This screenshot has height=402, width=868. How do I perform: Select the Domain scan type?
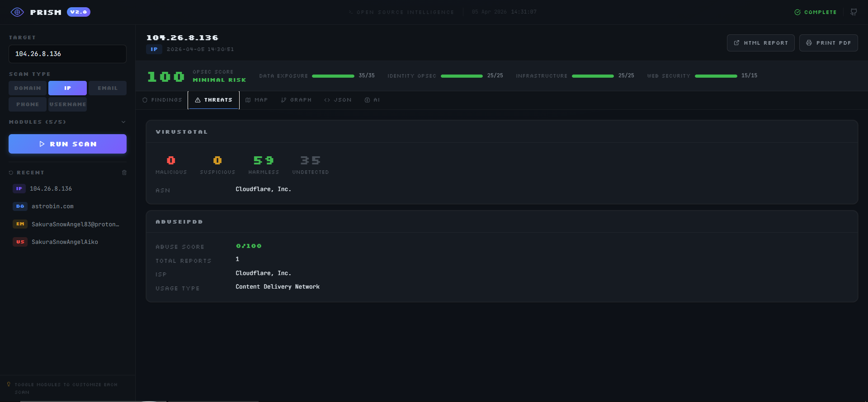[x=28, y=88]
